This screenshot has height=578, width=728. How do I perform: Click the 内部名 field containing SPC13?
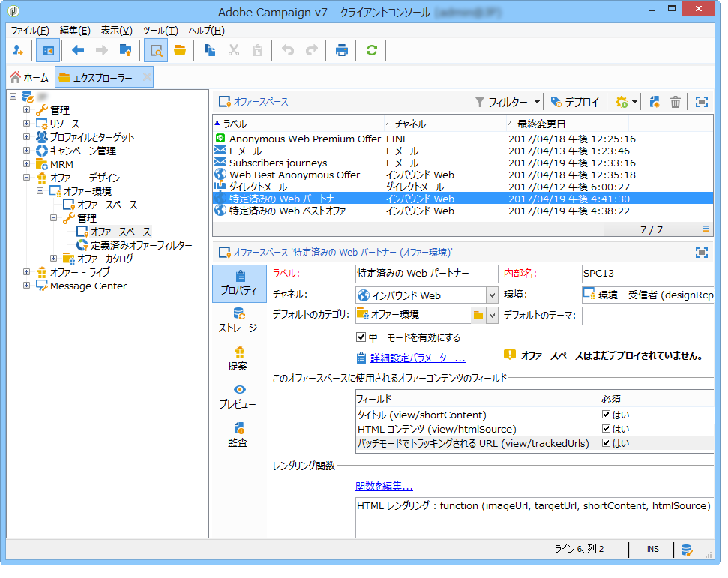click(x=648, y=274)
